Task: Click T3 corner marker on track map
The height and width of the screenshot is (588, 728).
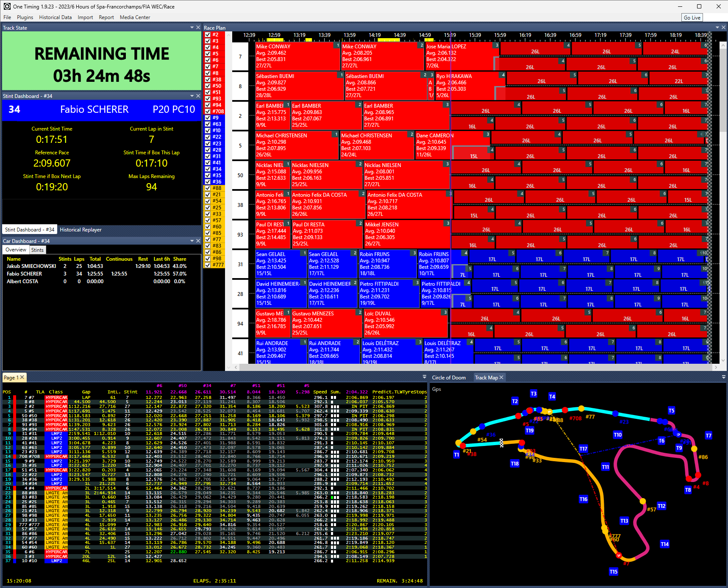Action: [x=533, y=393]
